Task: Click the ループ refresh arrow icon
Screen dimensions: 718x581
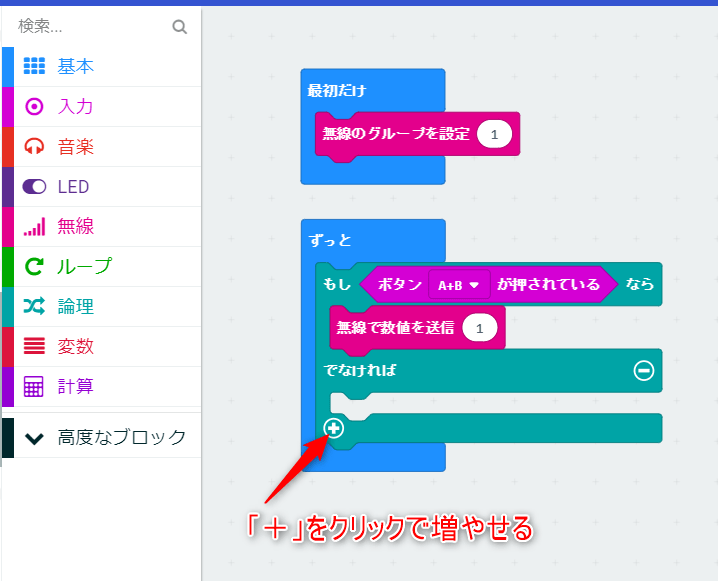Action: click(34, 266)
